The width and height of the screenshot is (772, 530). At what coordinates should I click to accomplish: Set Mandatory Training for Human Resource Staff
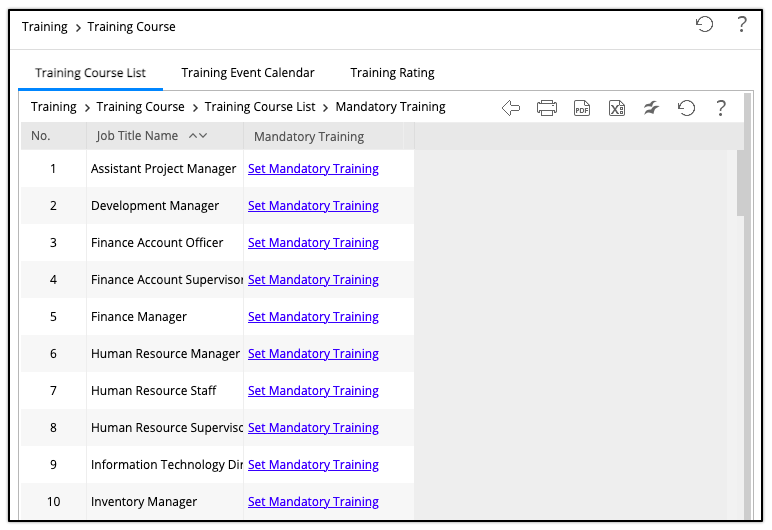click(x=313, y=391)
